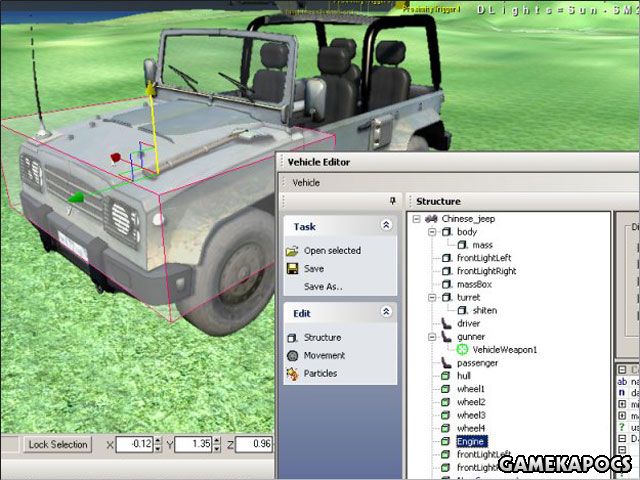Collapse the Task section chevron
The height and width of the screenshot is (480, 640).
[x=386, y=225]
